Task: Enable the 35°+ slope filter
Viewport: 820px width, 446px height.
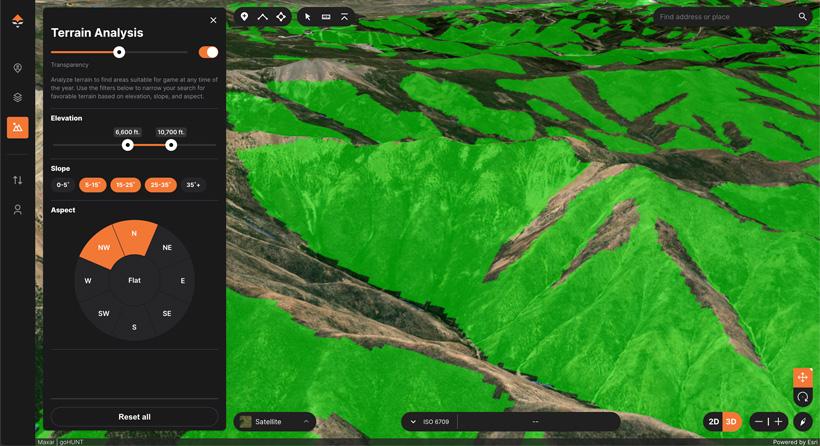Action: 193,185
